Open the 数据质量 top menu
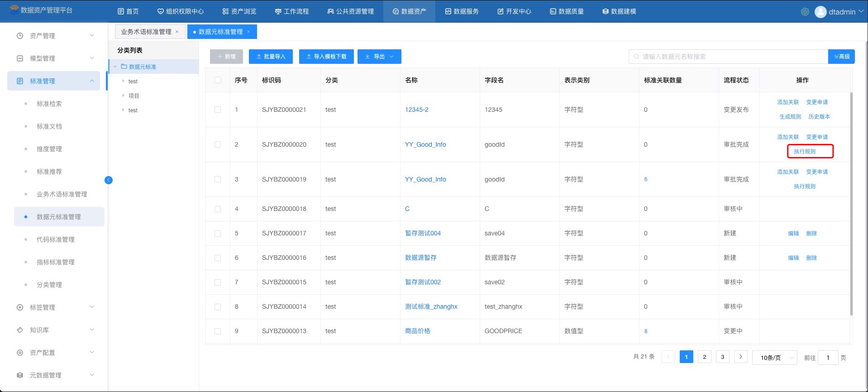The height and width of the screenshot is (392, 868). tap(567, 11)
